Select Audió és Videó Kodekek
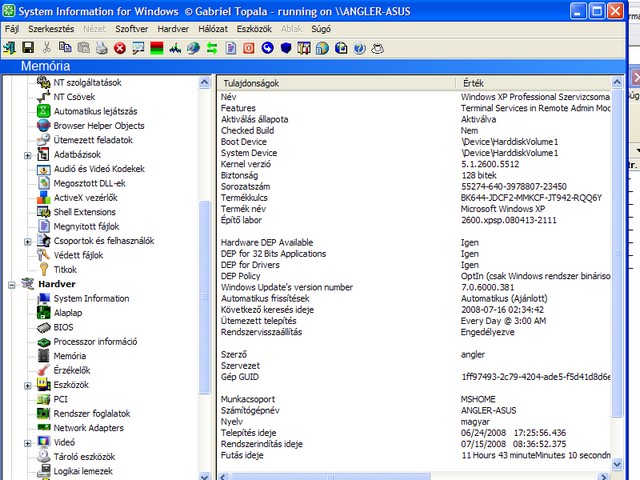Image resolution: width=640 pixels, height=480 pixels. coord(99,169)
